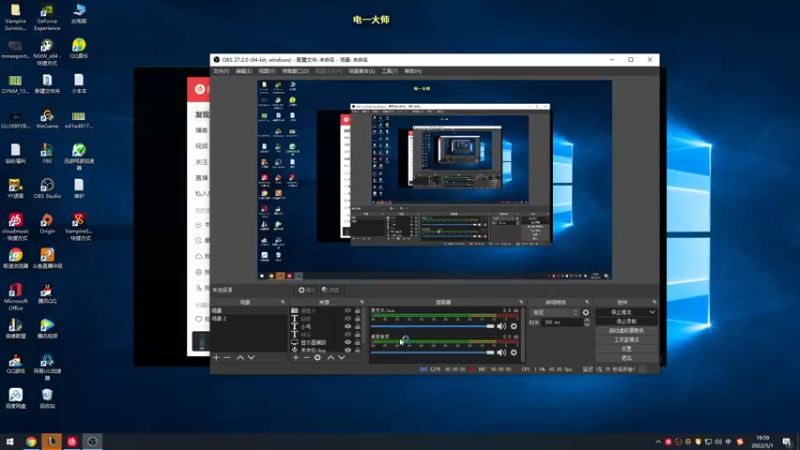Open the Windows Start menu
Screen dimensions: 800x450
pyautogui.click(x=10, y=442)
